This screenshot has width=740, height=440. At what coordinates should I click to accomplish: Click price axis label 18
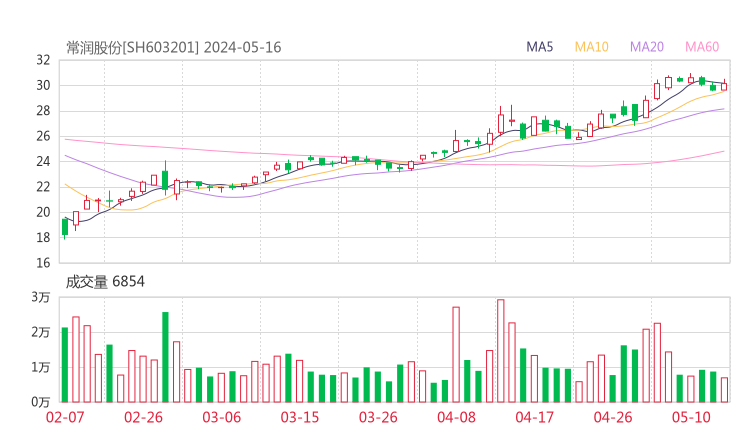pos(43,237)
